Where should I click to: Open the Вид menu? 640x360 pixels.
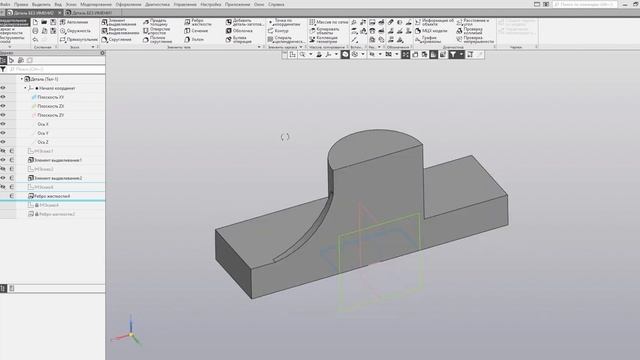[58, 4]
